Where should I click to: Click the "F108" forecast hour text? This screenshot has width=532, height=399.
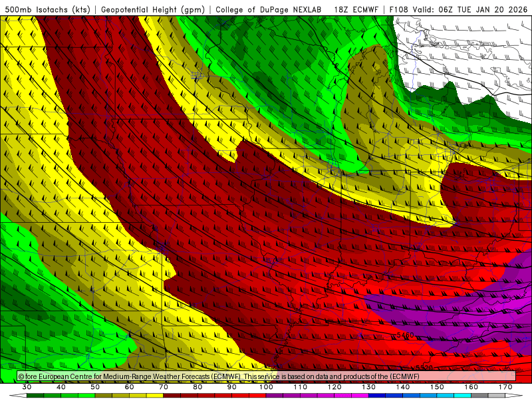tap(398, 9)
